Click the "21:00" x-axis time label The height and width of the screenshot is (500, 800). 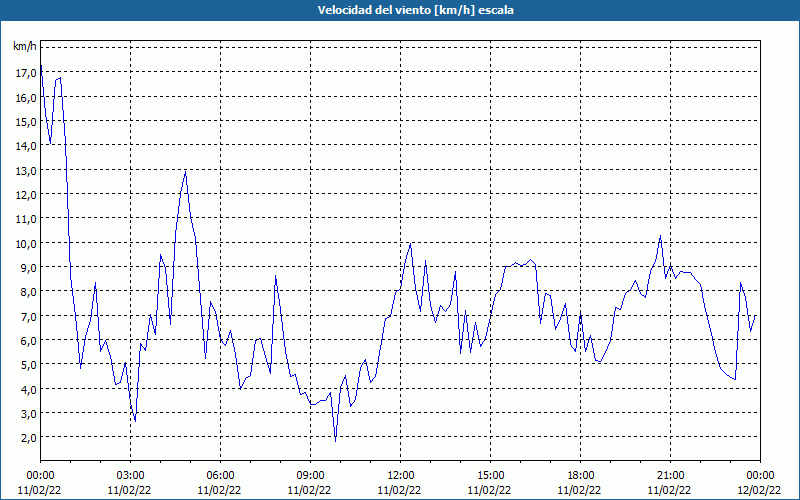tap(670, 476)
